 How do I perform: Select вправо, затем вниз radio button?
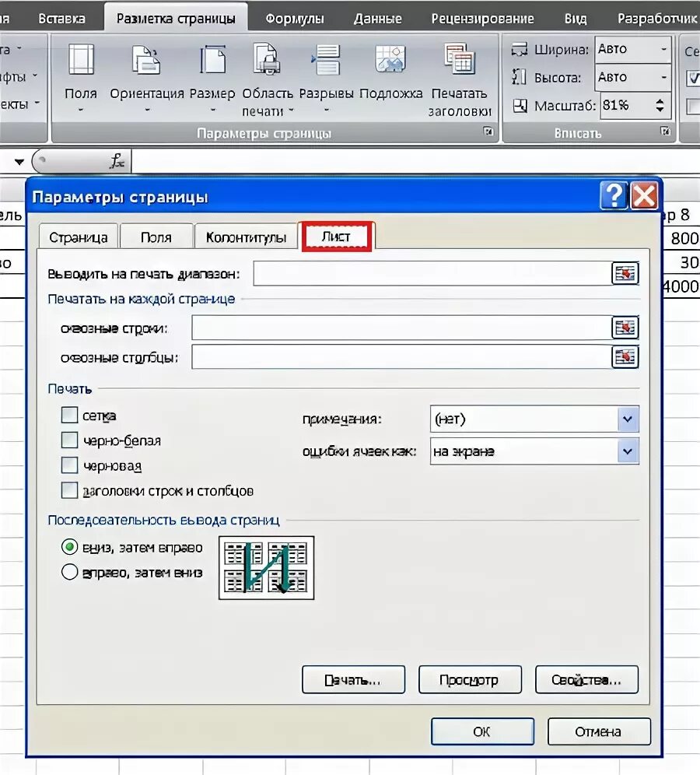click(70, 572)
